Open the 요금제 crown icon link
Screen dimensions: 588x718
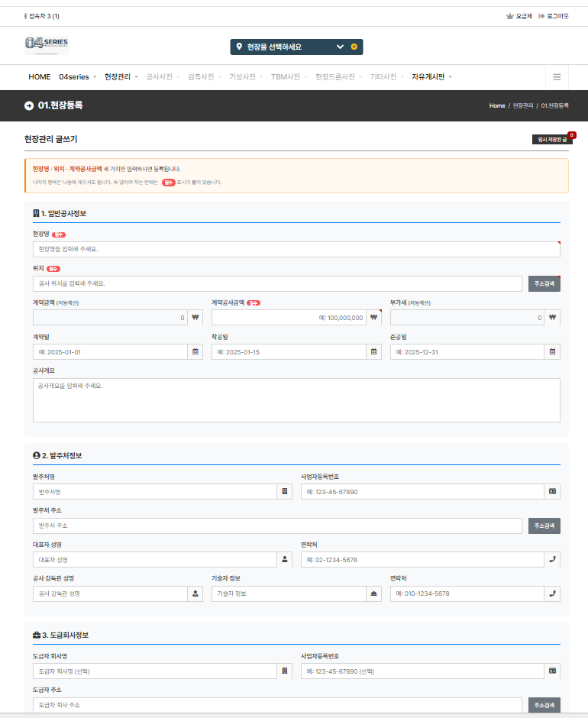519,16
